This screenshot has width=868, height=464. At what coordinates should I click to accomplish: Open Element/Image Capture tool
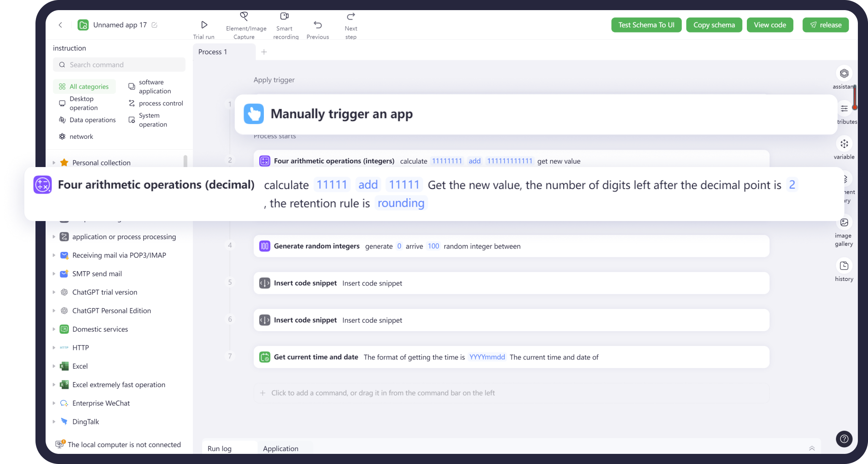pyautogui.click(x=246, y=26)
